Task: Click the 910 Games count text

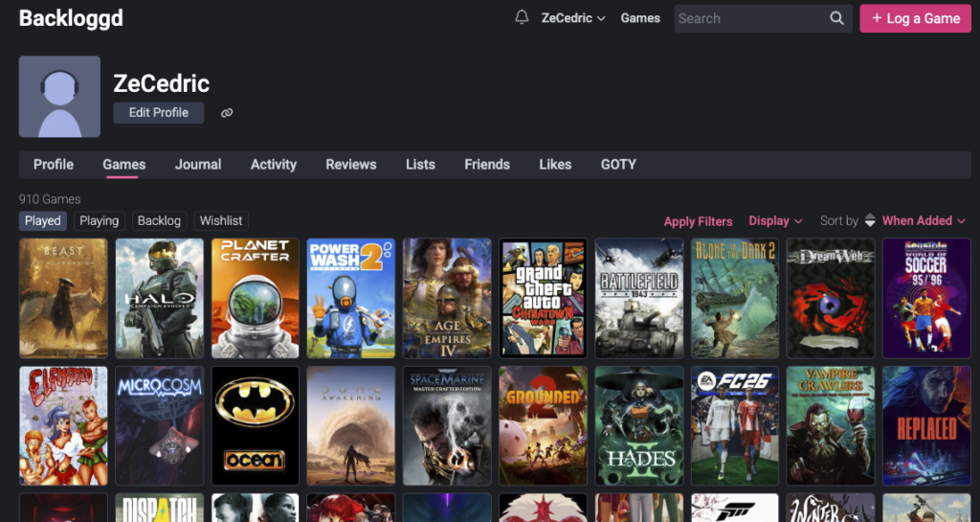Action: [50, 199]
